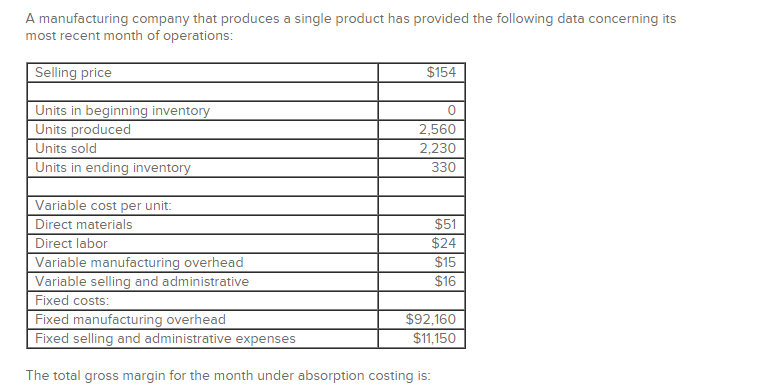Screen dimensions: 769x386
Task: Select the $51 direct materials value
Action: tap(445, 224)
